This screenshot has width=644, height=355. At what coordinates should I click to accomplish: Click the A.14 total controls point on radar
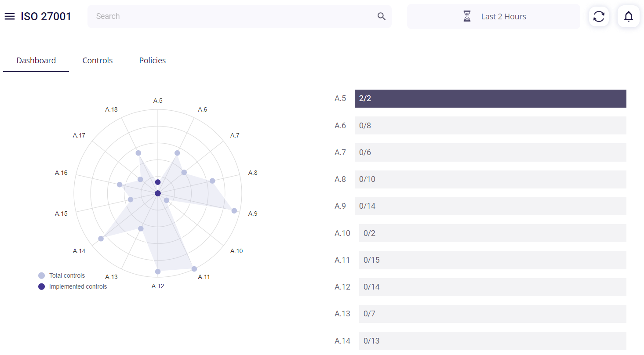101,239
